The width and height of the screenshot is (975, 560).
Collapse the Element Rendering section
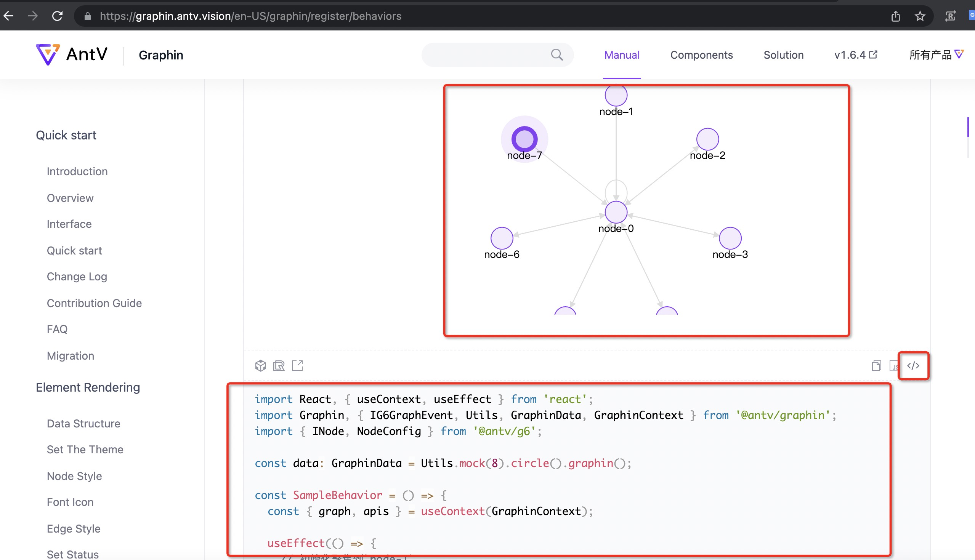[88, 387]
